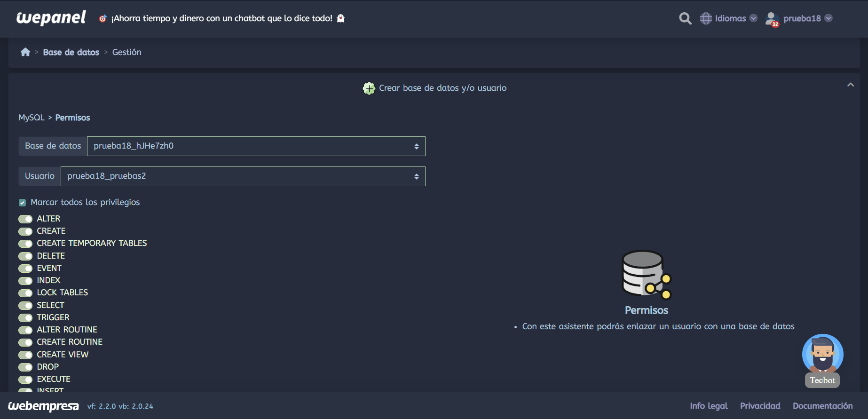Click the Info legal footer link
868x419 pixels.
(709, 406)
